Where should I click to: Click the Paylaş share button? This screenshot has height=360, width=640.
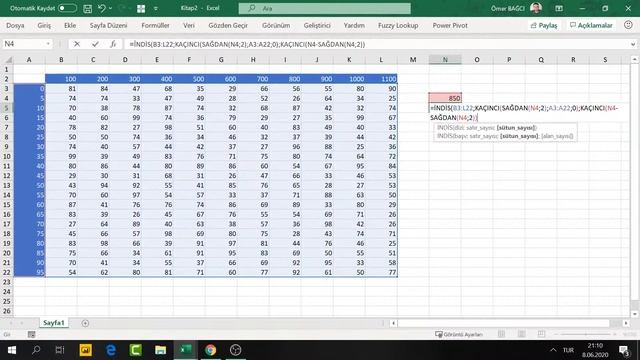[544, 25]
